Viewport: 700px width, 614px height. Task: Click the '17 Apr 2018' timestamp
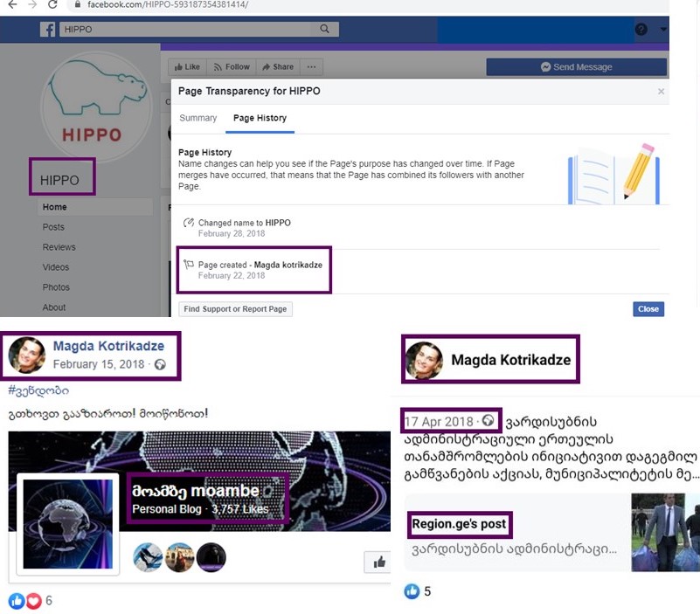(x=439, y=421)
